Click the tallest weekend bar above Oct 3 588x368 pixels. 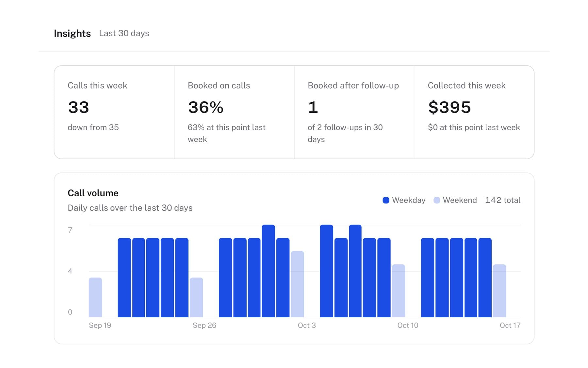point(297,284)
